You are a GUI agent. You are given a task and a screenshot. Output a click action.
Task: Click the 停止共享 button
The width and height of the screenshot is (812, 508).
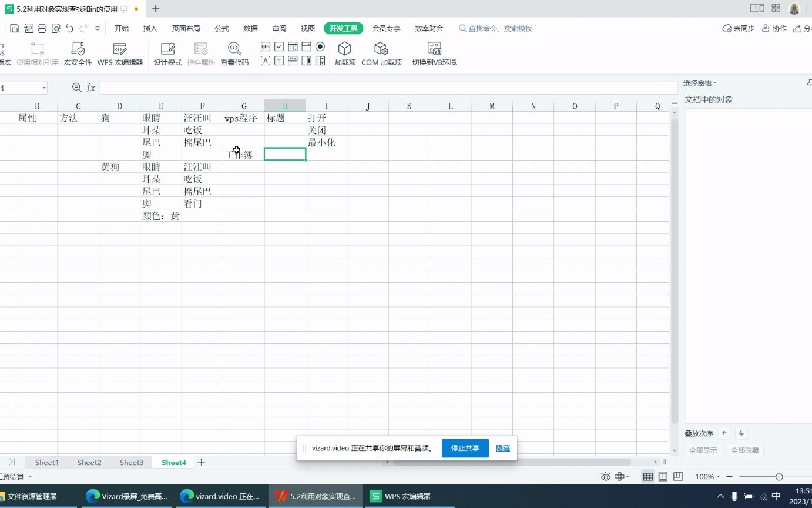pyautogui.click(x=465, y=447)
